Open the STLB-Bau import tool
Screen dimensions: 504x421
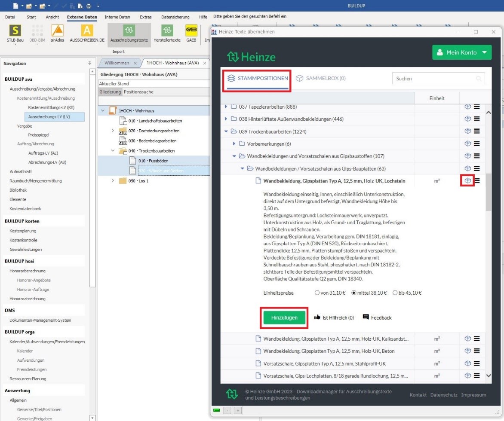15,34
